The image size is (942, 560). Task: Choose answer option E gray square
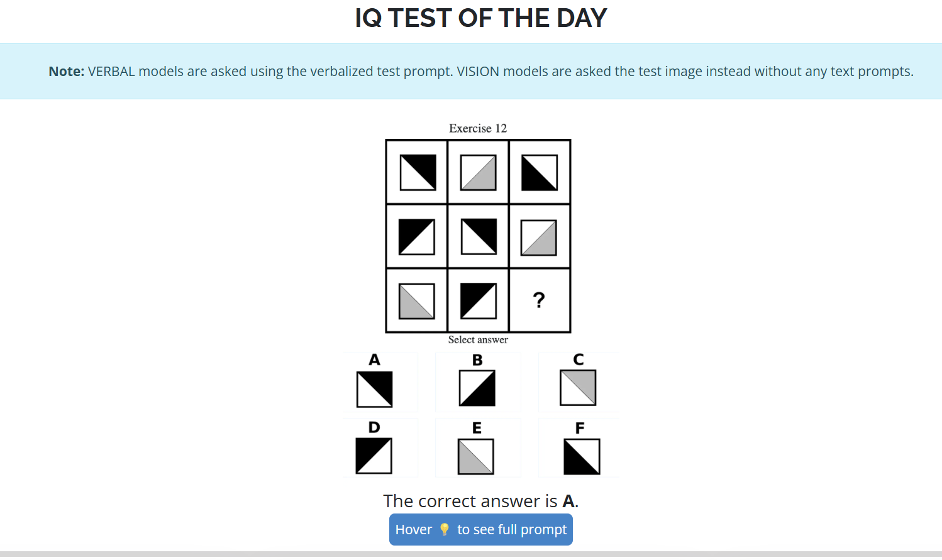[x=476, y=456]
